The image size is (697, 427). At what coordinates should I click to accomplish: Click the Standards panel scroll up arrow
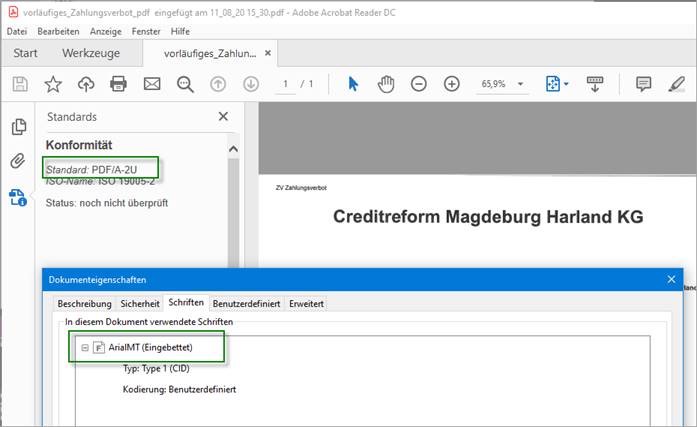click(x=233, y=149)
